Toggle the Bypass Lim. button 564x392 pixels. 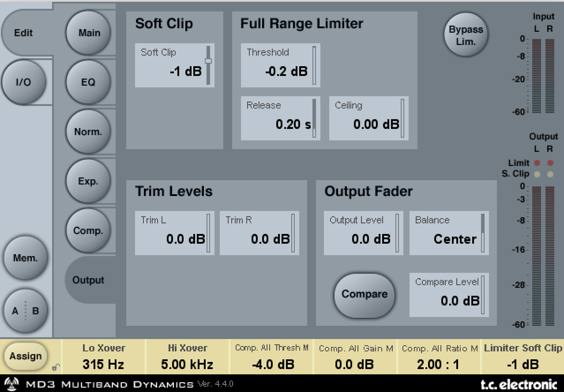click(x=466, y=35)
